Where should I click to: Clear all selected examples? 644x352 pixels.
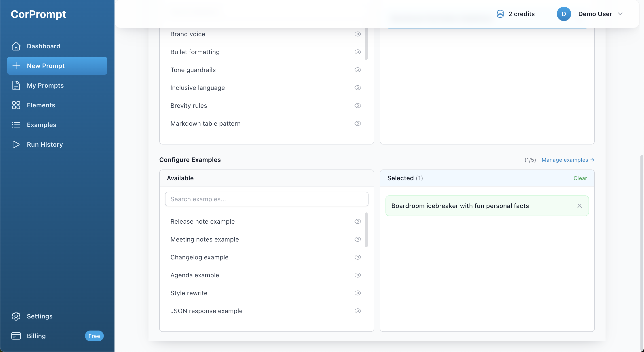coord(580,178)
